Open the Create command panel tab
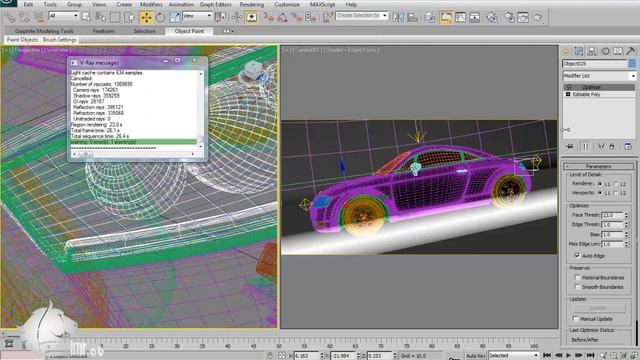 click(x=566, y=51)
